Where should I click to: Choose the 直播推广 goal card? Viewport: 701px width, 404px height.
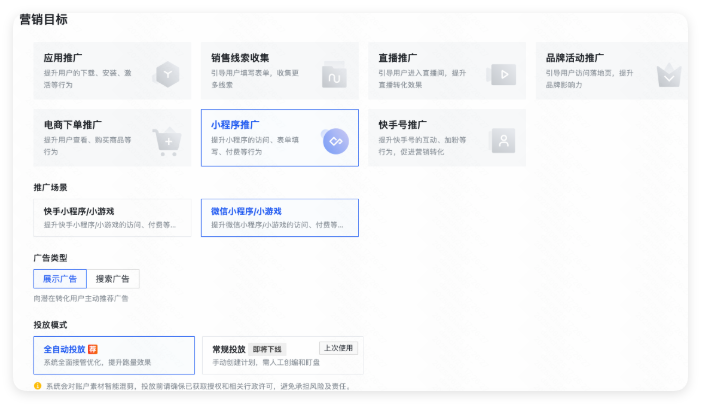coord(447,71)
